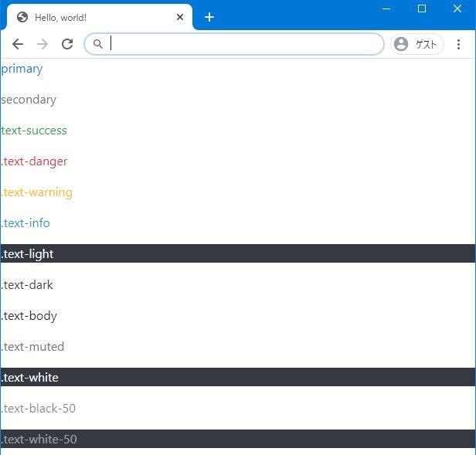Click the green 'text-success' line
This screenshot has width=476, height=455.
pyautogui.click(x=34, y=131)
